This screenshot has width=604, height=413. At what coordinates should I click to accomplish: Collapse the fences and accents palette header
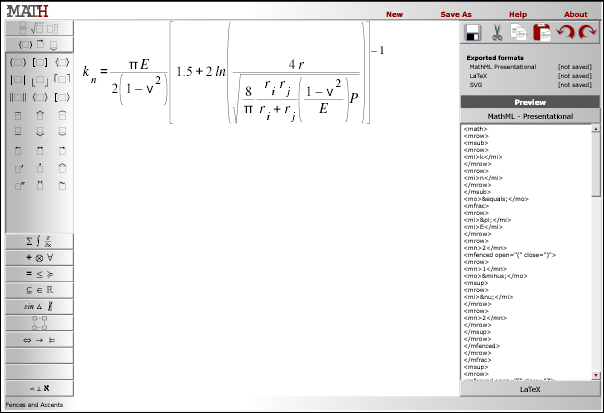(39, 45)
